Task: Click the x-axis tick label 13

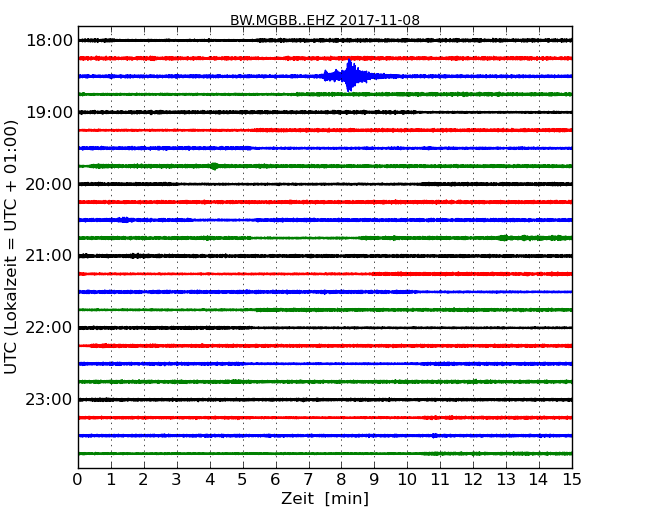Action: [506, 480]
